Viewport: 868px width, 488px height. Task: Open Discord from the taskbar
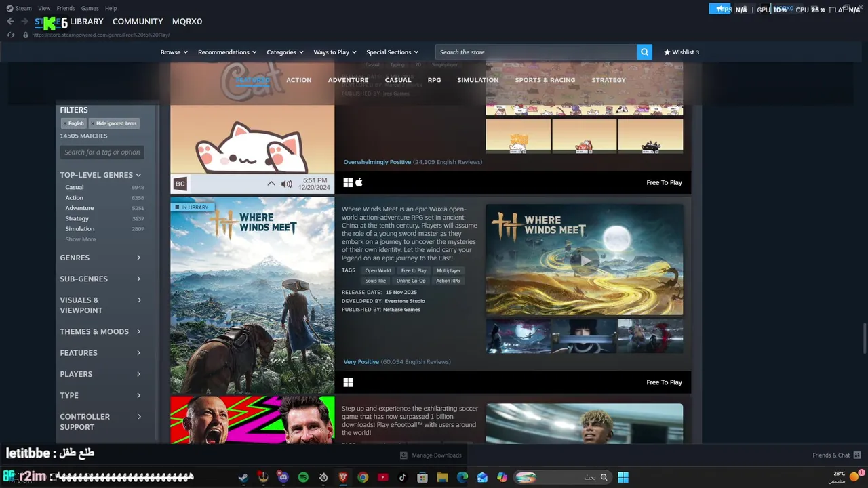(283, 477)
